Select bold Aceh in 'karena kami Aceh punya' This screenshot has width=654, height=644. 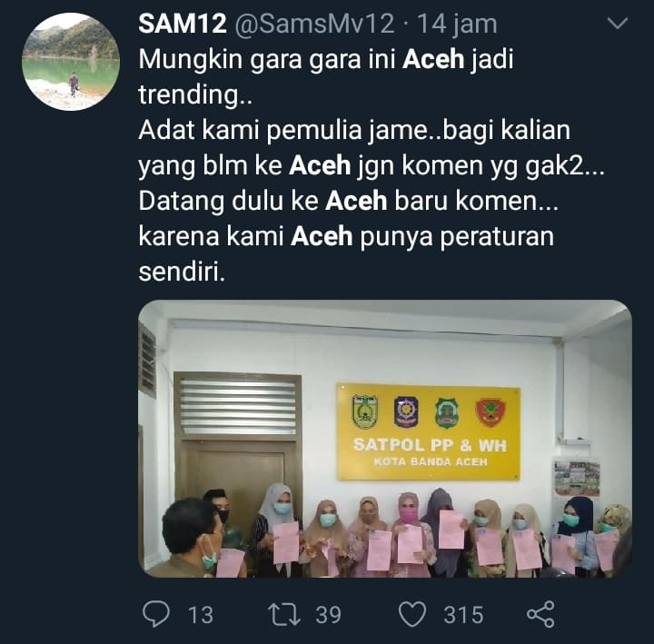pyautogui.click(x=322, y=236)
